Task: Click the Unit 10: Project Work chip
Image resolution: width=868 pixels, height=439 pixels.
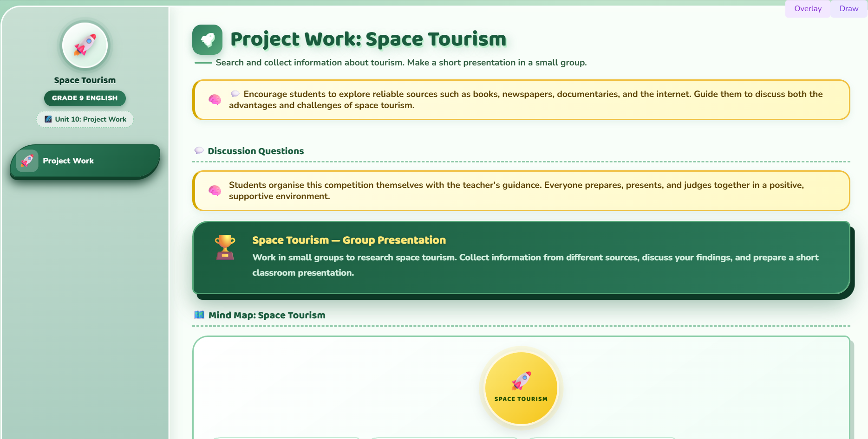Action: click(85, 119)
